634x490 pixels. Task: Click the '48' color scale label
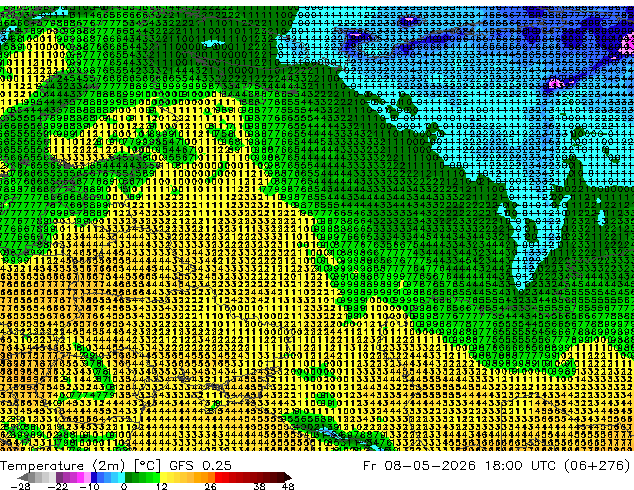pyautogui.click(x=288, y=486)
